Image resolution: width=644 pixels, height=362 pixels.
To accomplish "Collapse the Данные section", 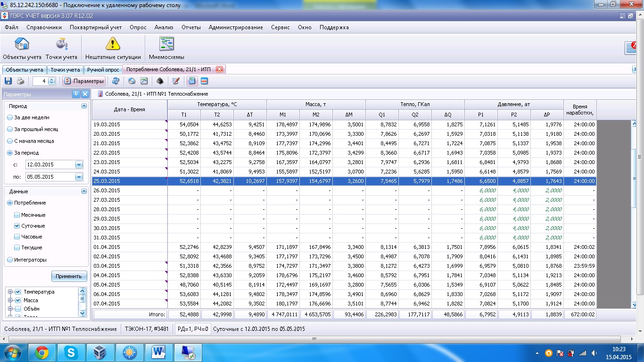I will pos(84,191).
